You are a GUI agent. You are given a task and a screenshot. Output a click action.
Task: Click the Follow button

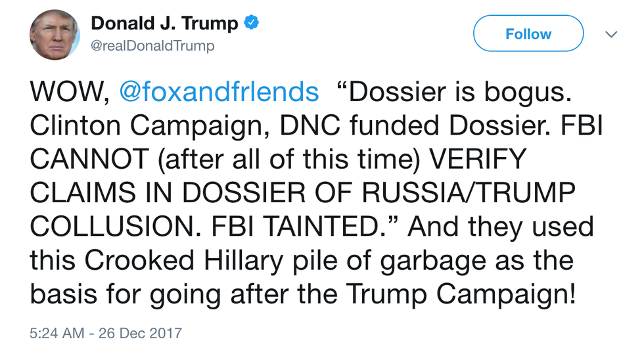point(528,33)
